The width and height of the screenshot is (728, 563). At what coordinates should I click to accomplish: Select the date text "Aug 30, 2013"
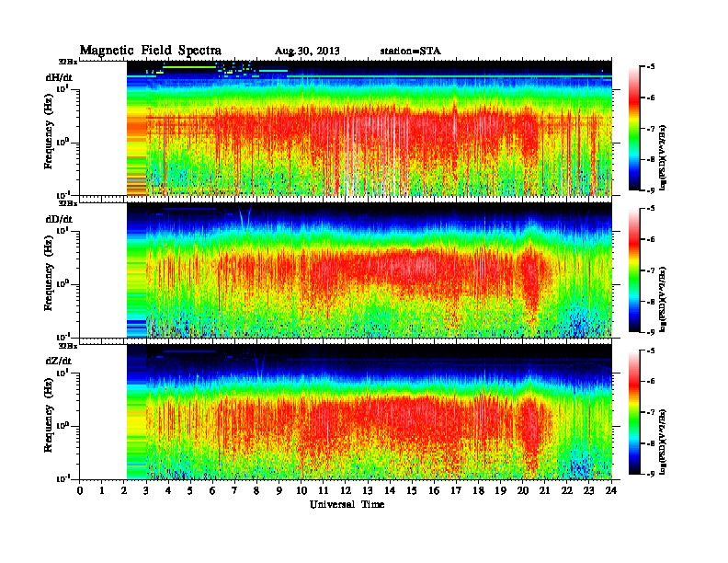tap(307, 51)
